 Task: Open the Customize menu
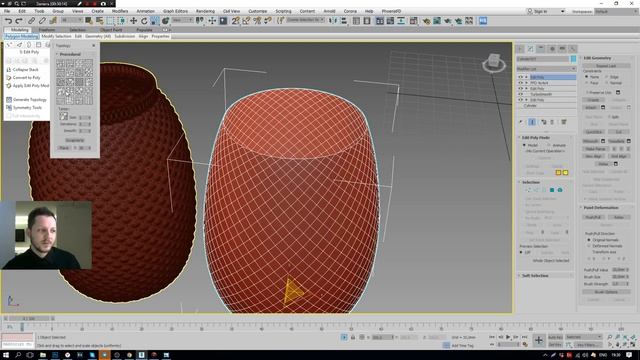pos(258,11)
